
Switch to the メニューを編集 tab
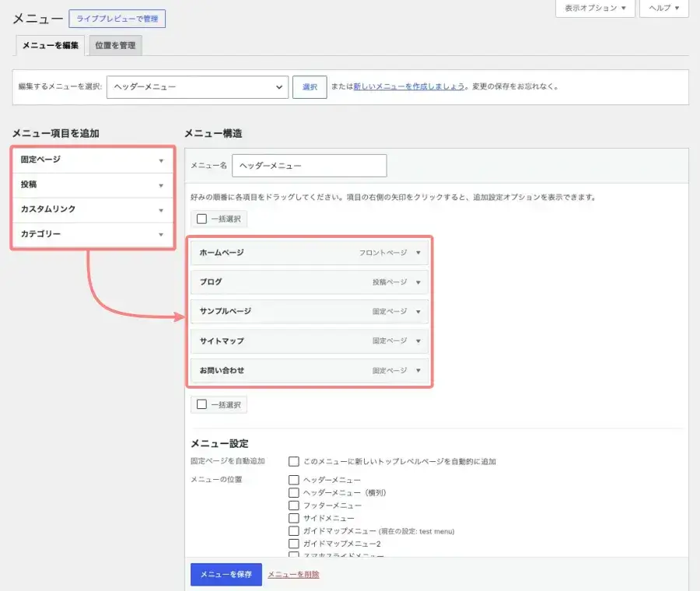(x=51, y=46)
